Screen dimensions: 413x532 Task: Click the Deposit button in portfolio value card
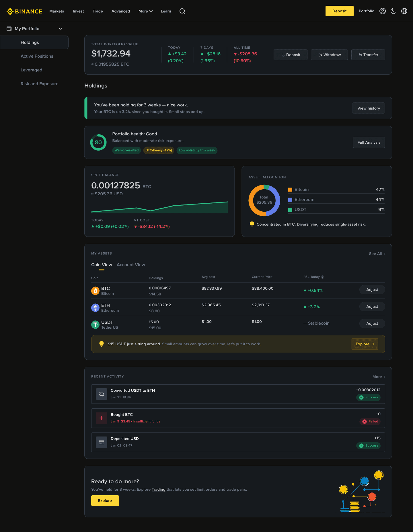[290, 55]
